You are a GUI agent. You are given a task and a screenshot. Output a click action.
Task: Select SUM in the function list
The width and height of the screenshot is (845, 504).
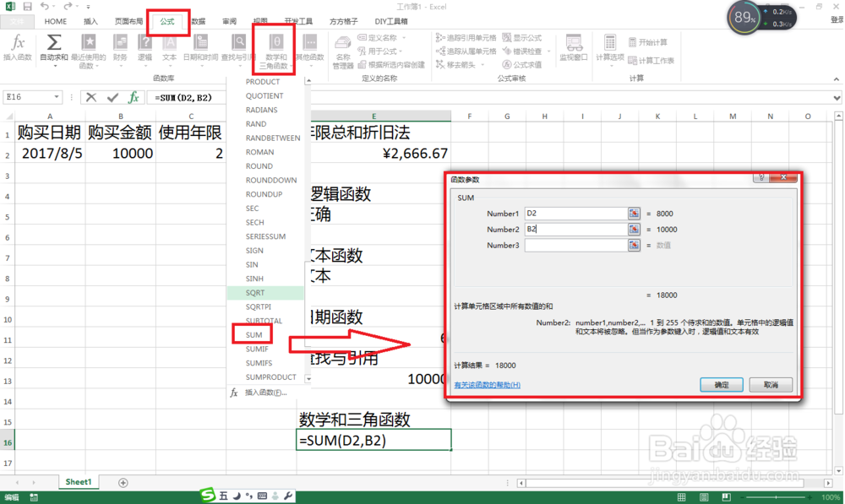[253, 335]
